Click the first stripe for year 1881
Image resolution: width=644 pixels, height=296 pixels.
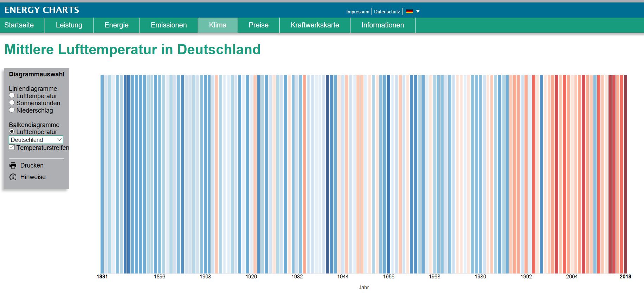click(x=102, y=174)
